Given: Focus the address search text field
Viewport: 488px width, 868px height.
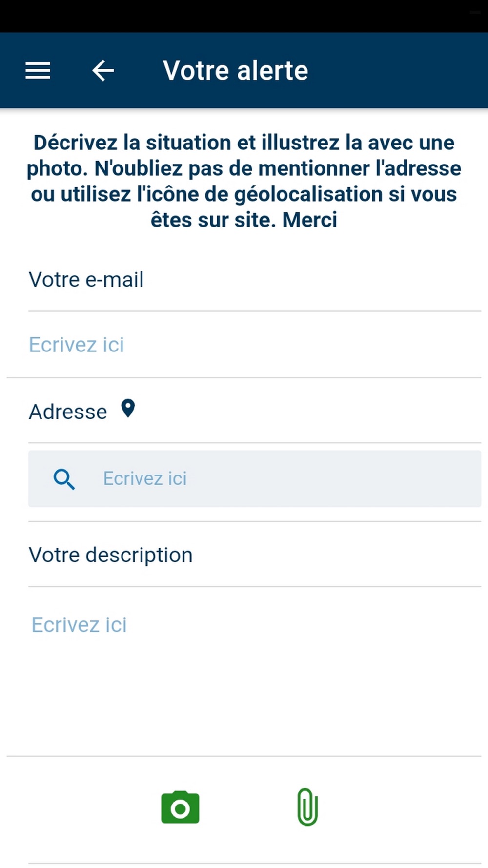Looking at the screenshot, I should coord(255,478).
